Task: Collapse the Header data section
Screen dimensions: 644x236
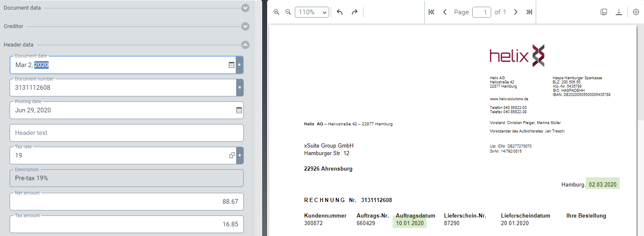Action: tap(245, 45)
